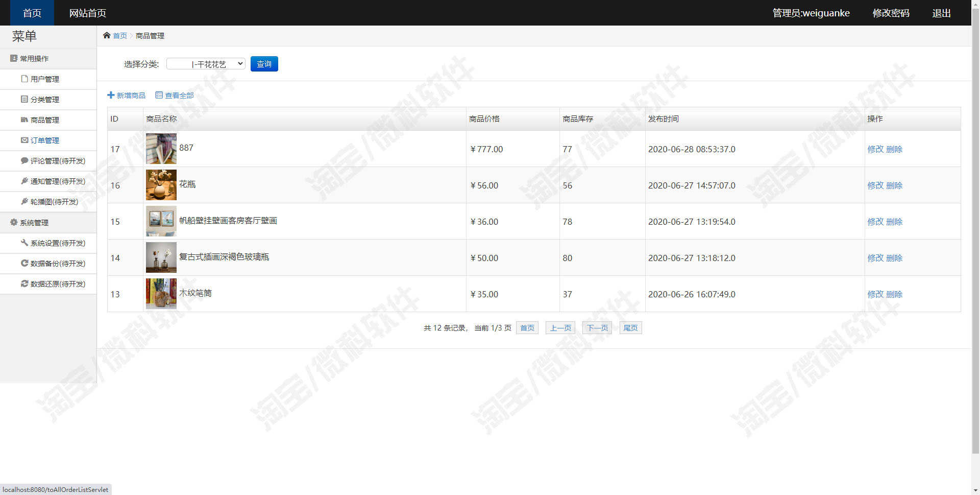Click 修改 for product 木纹笔筒
This screenshot has height=495, width=980.
[x=875, y=294]
